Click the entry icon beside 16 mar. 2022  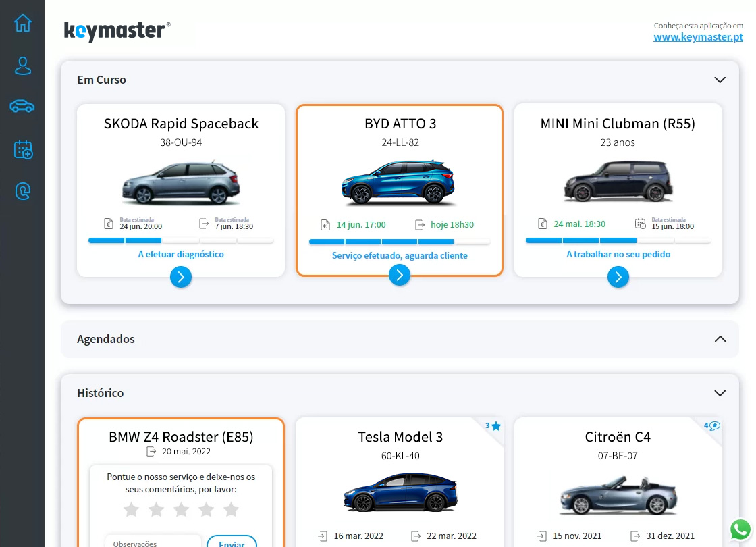click(323, 536)
